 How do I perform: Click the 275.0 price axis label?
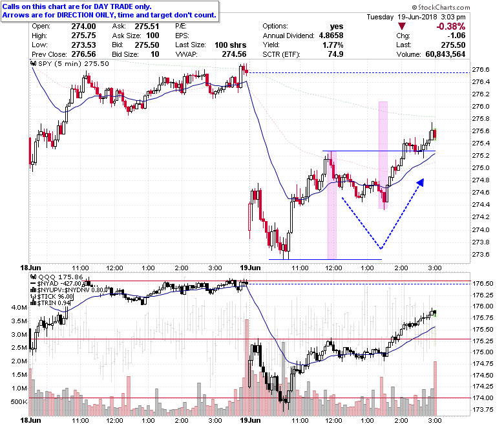pos(481,168)
